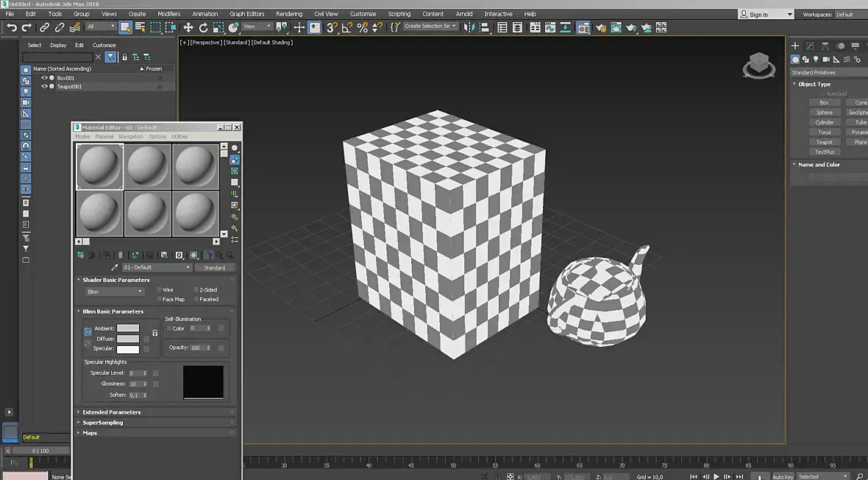This screenshot has height=480, width=868.
Task: Click the Undo arrow in the main toolbar
Action: point(11,27)
